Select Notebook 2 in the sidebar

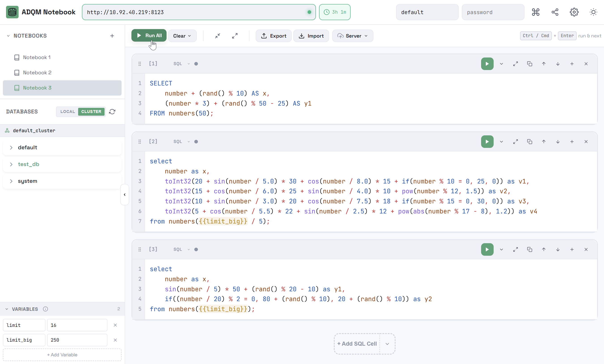point(37,72)
